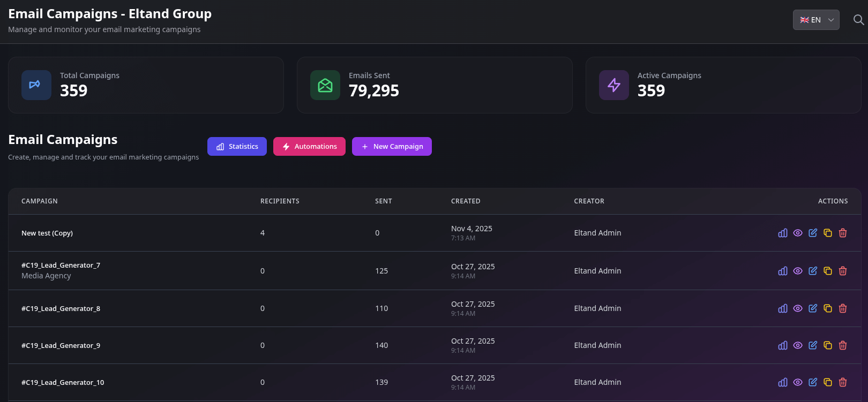Viewport: 868px width, 402px height.
Task: Preview New test (Copy) via eye icon
Action: (798, 233)
